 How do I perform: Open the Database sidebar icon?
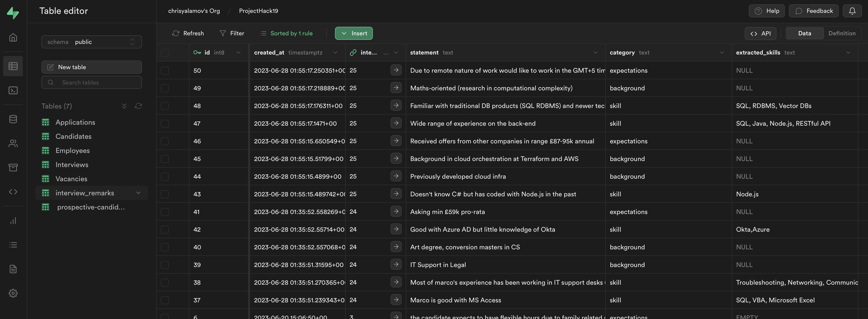coord(13,119)
